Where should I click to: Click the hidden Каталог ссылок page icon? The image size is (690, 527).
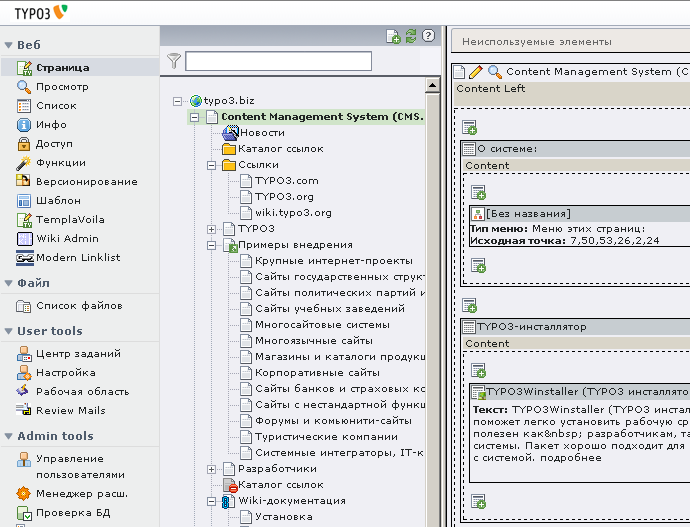click(x=230, y=485)
